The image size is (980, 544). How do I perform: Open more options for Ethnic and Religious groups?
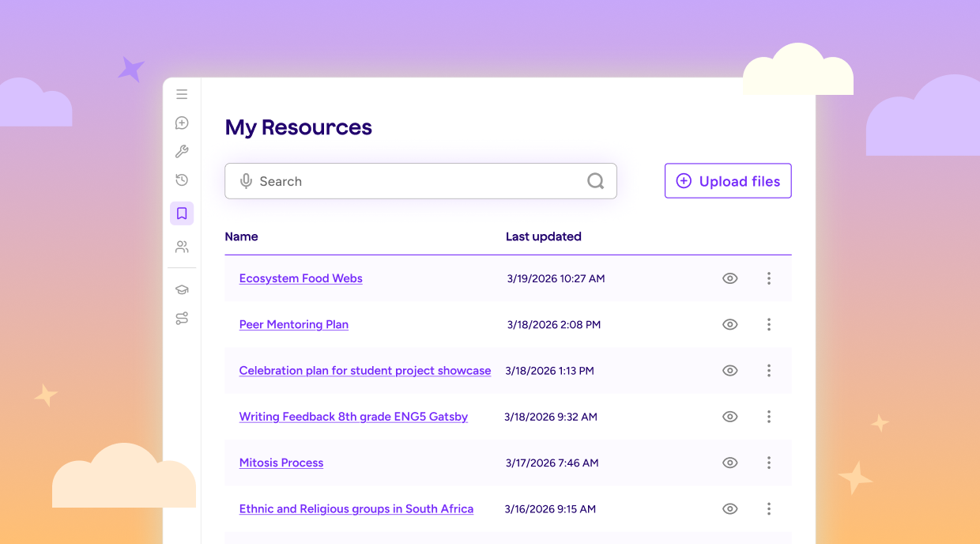point(769,508)
